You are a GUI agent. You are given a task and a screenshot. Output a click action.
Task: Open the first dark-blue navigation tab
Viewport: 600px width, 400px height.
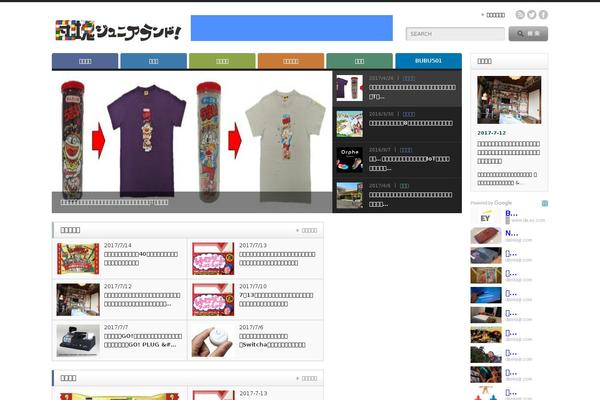[x=85, y=61]
